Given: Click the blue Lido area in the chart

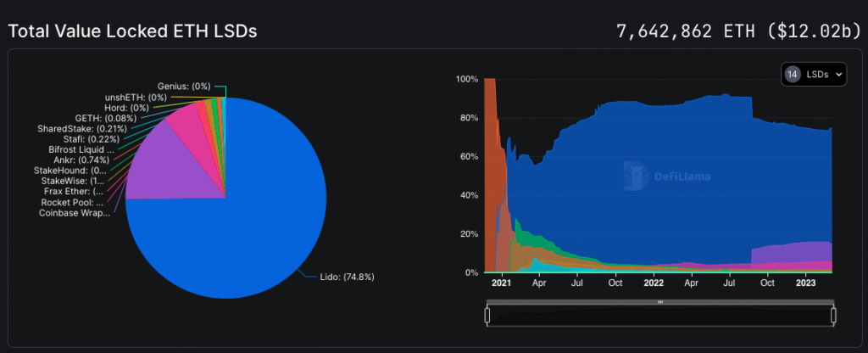Looking at the screenshot, I should coord(665,183).
